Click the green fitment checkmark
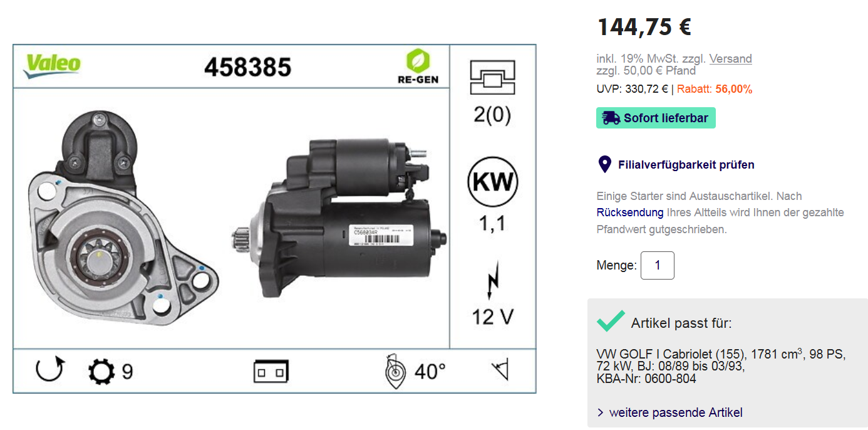This screenshot has height=430, width=868. pyautogui.click(x=611, y=320)
